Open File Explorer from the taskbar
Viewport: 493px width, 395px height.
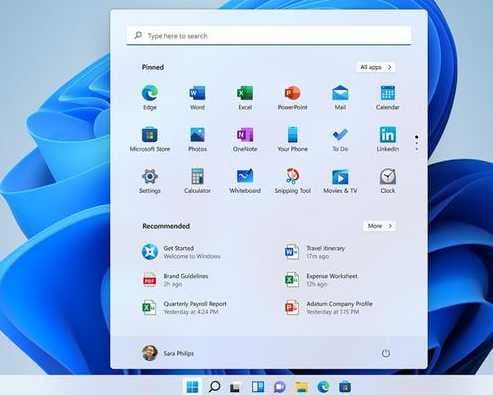[x=301, y=387]
